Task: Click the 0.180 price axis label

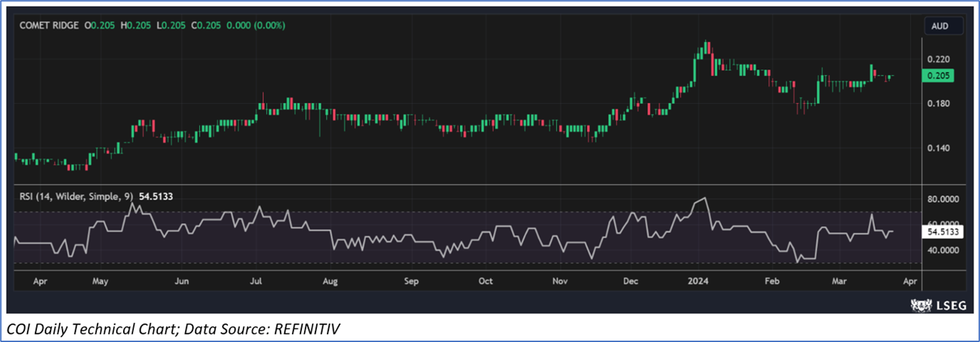Action: coord(938,103)
